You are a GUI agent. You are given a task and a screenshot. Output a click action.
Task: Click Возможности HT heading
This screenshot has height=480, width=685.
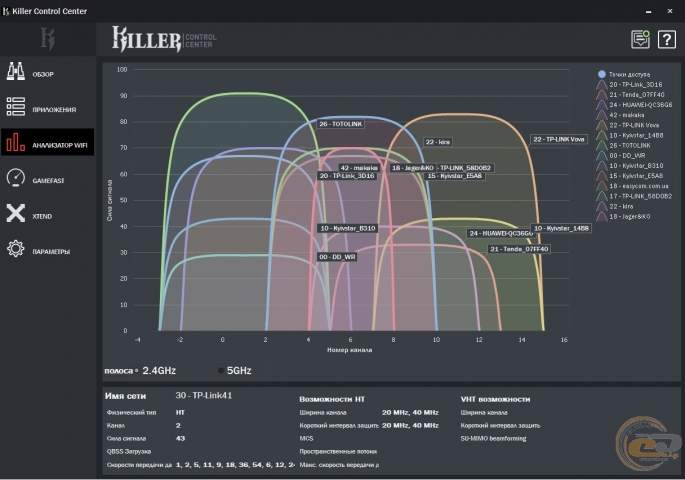pyautogui.click(x=332, y=399)
